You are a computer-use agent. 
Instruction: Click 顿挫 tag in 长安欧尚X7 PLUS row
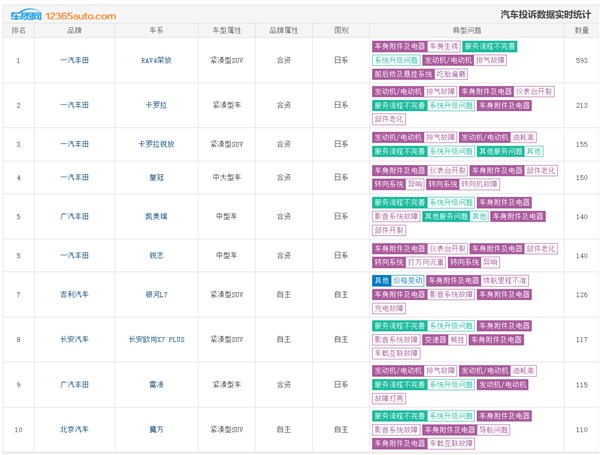457,340
